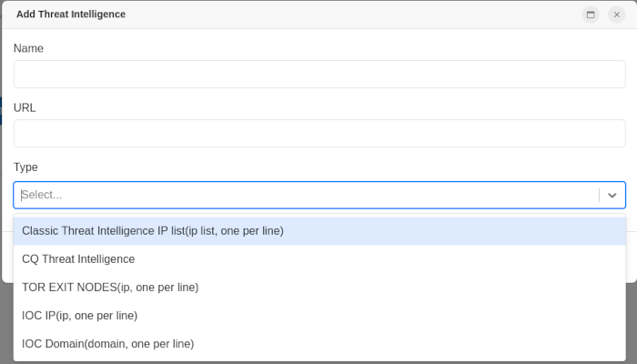Screen dimensions: 637x364
Task: Click the Type field label
Action: click(x=25, y=167)
